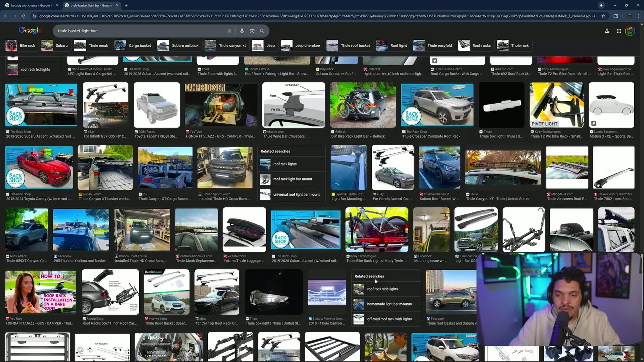Image resolution: width=644 pixels, height=362 pixels.
Task: Open the Google account avatar
Action: pyautogui.click(x=630, y=31)
